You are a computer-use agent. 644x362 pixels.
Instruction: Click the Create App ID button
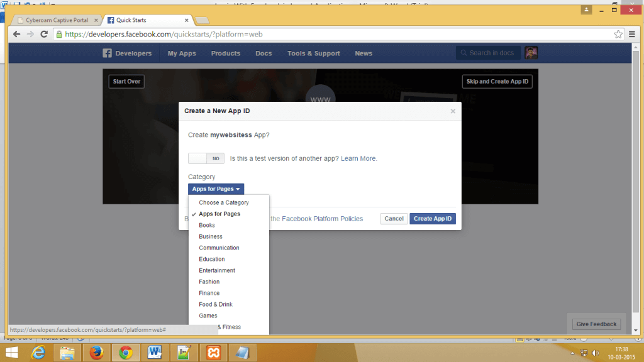tap(433, 219)
